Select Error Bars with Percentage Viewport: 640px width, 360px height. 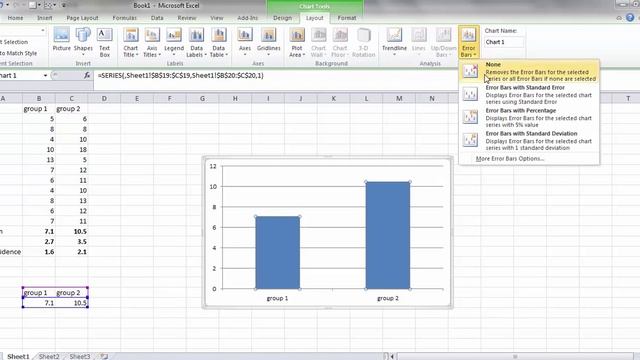(x=529, y=117)
